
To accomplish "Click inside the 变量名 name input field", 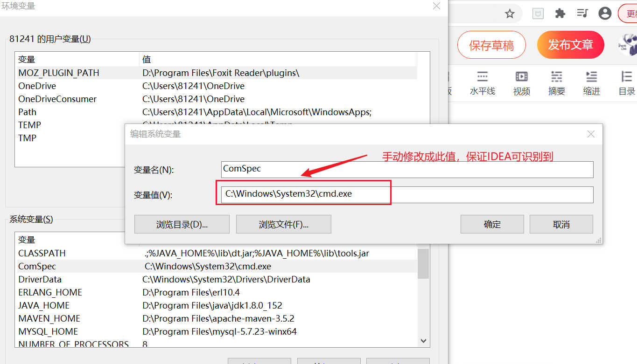I will (x=406, y=169).
